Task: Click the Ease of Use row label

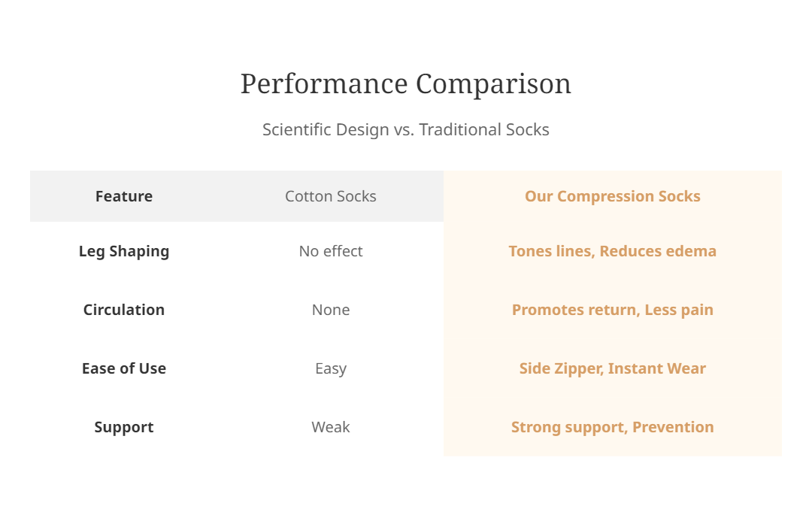Action: coord(124,368)
